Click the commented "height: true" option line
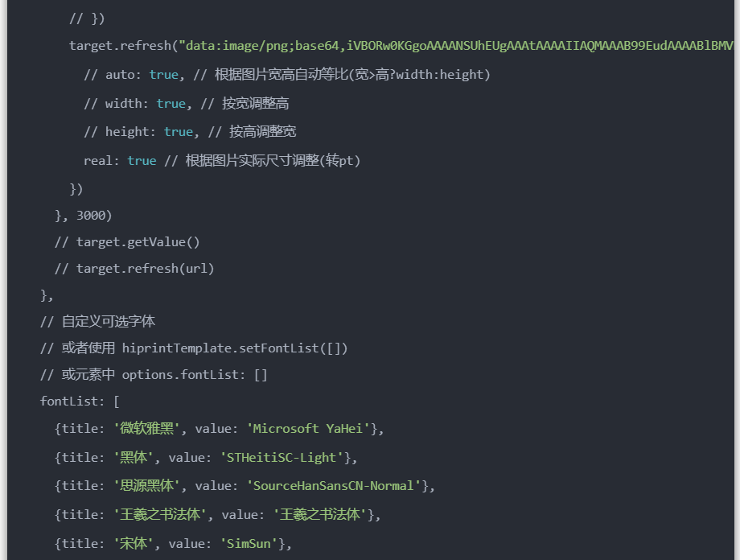The width and height of the screenshot is (740, 560). pos(190,132)
